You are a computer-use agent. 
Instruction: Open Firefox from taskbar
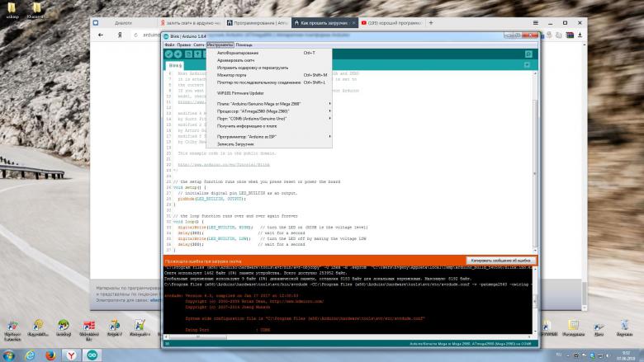[x=50, y=355]
